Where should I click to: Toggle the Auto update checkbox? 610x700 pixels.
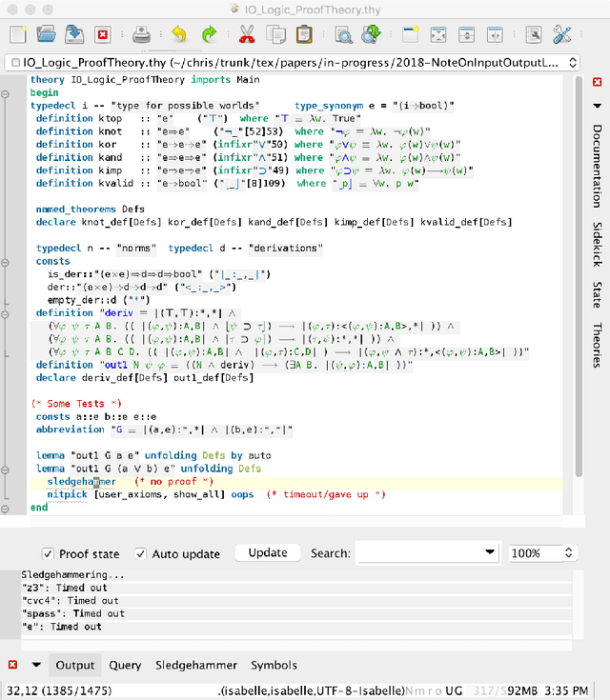pyautogui.click(x=140, y=554)
